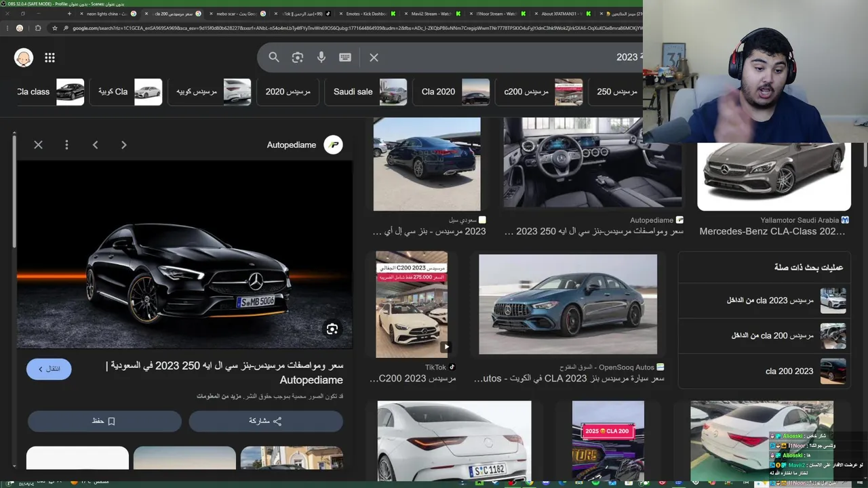This screenshot has width=868, height=488.
Task: Search inside image with Lens overlay icon
Action: point(332,329)
